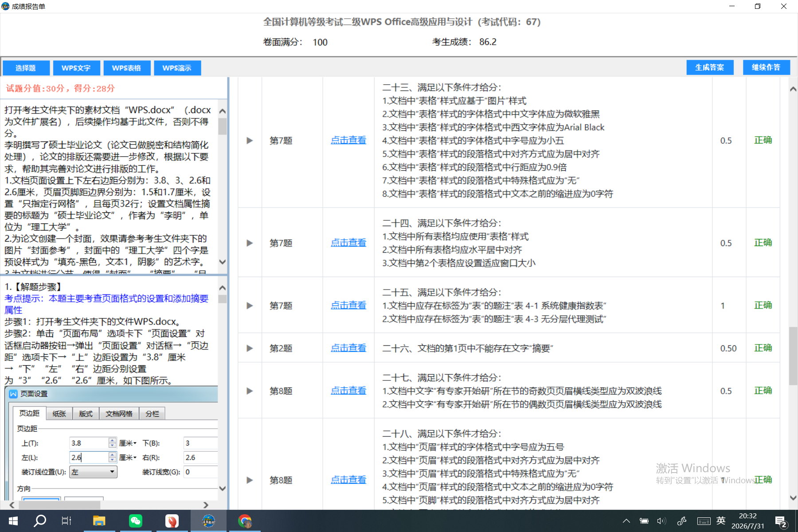Click 正确 result in the 二十三 row
Image resolution: width=798 pixels, height=532 pixels.
[763, 141]
